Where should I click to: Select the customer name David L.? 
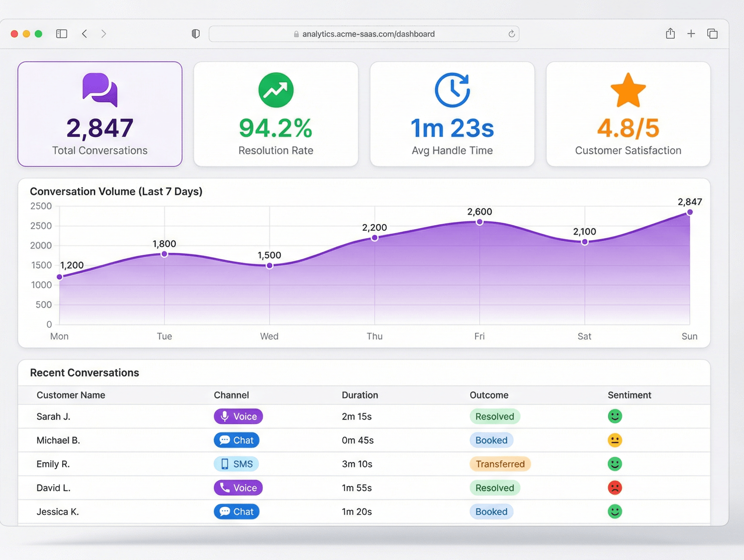54,488
